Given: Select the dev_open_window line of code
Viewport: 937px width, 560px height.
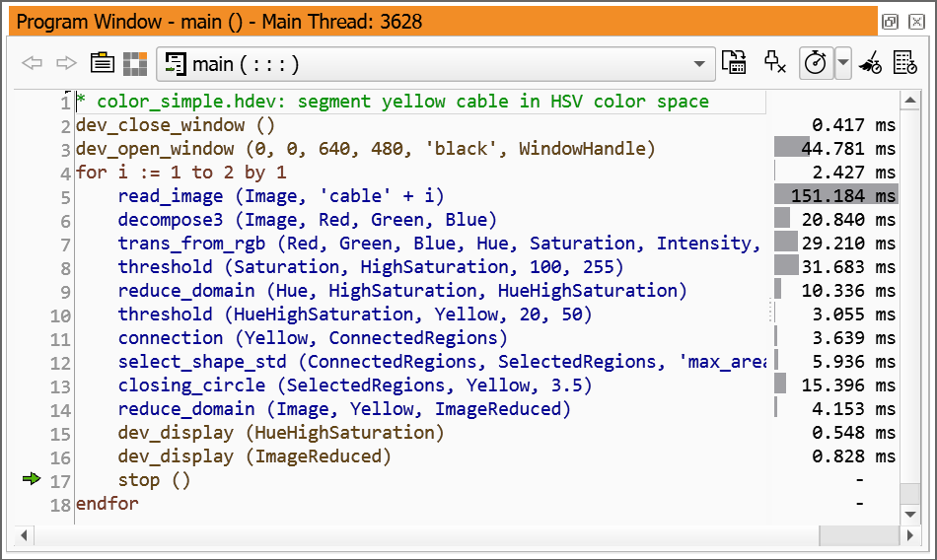Looking at the screenshot, I should pos(365,149).
